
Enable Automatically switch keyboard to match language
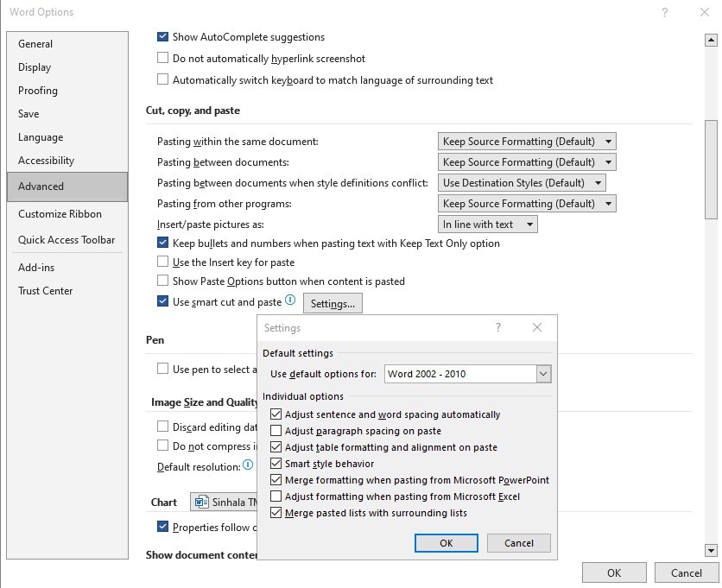[x=162, y=79]
